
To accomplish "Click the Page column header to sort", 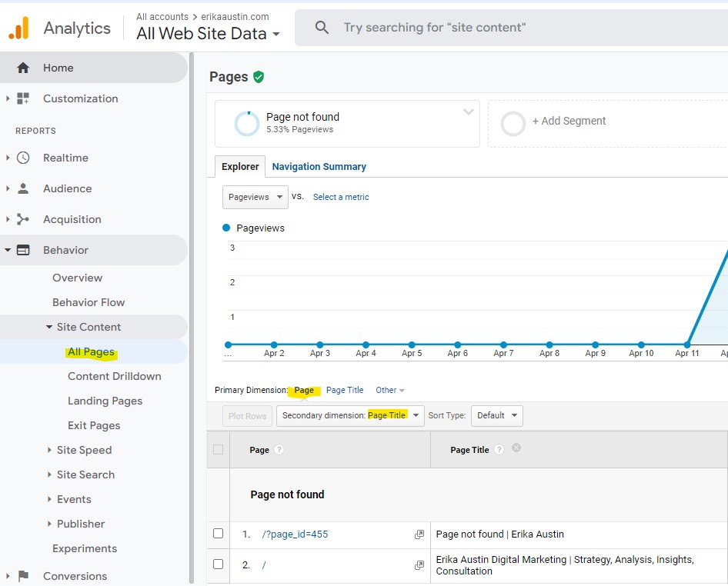I will [x=259, y=450].
